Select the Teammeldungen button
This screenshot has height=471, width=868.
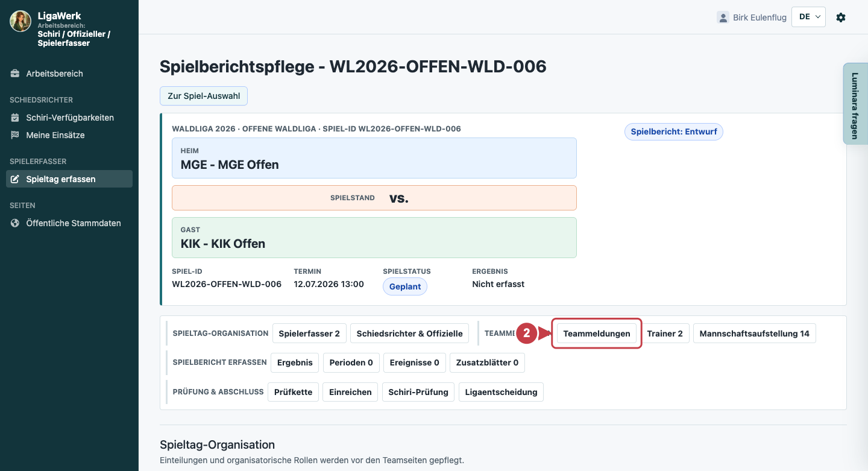coord(597,333)
